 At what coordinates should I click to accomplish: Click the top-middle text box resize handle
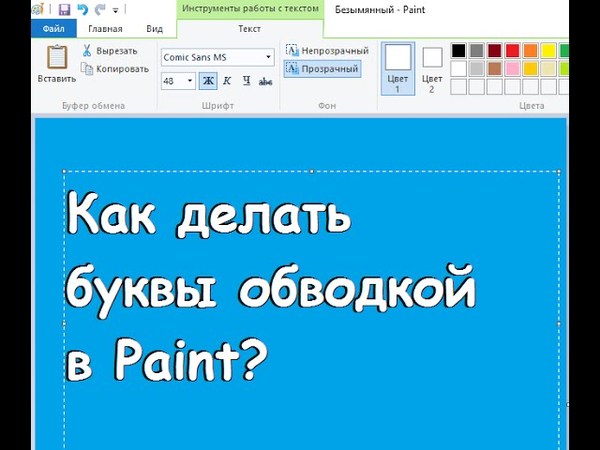click(311, 171)
